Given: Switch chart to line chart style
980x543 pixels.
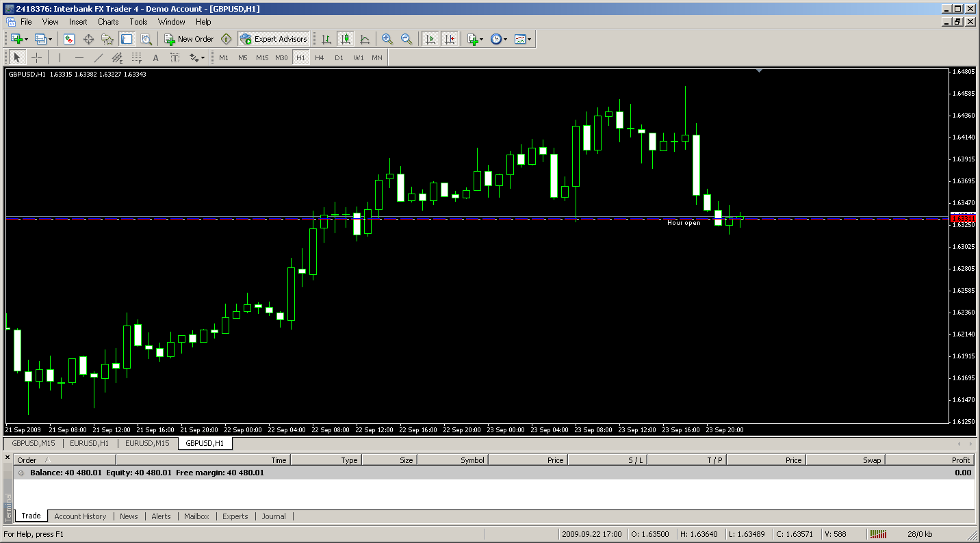Looking at the screenshot, I should pyautogui.click(x=365, y=39).
